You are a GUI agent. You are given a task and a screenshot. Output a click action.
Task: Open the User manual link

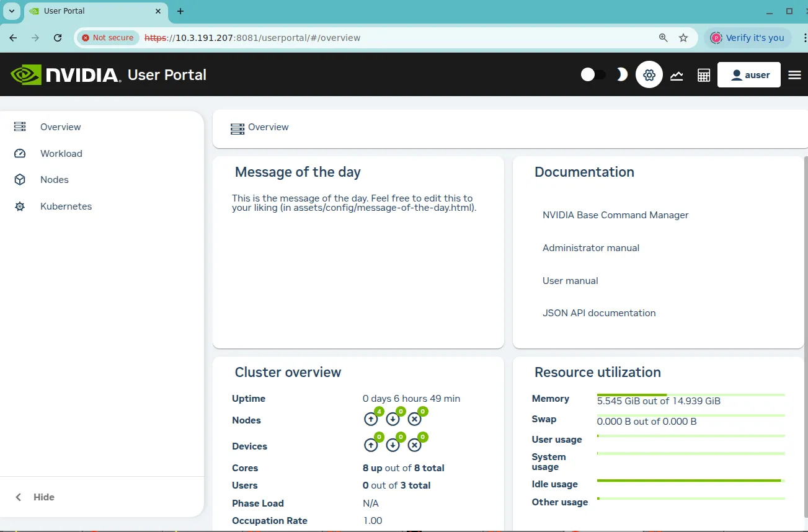(570, 281)
